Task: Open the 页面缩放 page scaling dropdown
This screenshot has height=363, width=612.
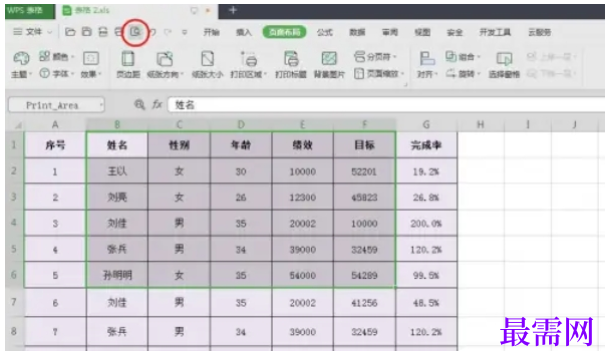Action: click(x=379, y=73)
